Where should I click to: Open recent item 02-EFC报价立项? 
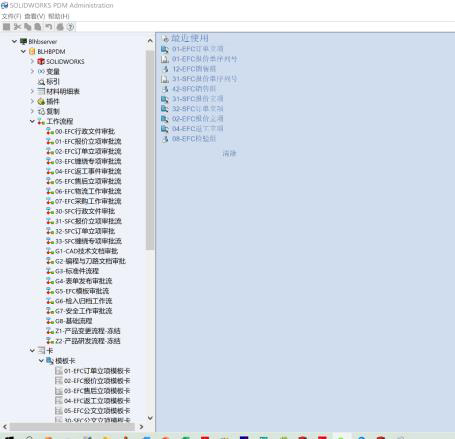pos(198,119)
